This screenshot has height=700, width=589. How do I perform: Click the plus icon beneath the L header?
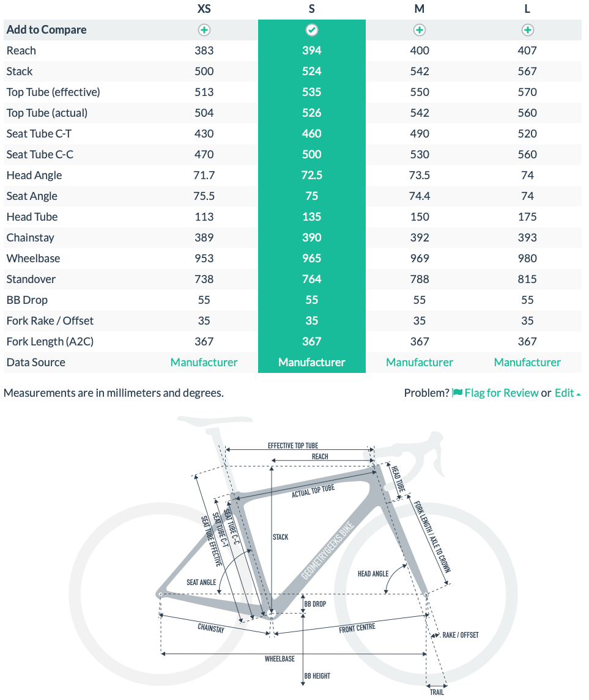coord(527,29)
